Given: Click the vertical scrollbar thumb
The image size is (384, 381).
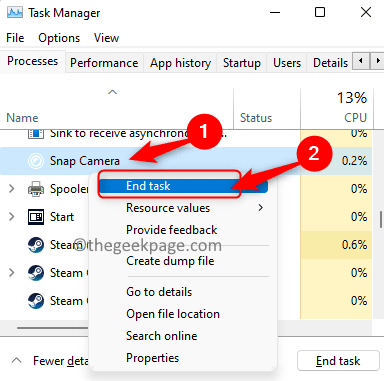Looking at the screenshot, I should pos(381,219).
